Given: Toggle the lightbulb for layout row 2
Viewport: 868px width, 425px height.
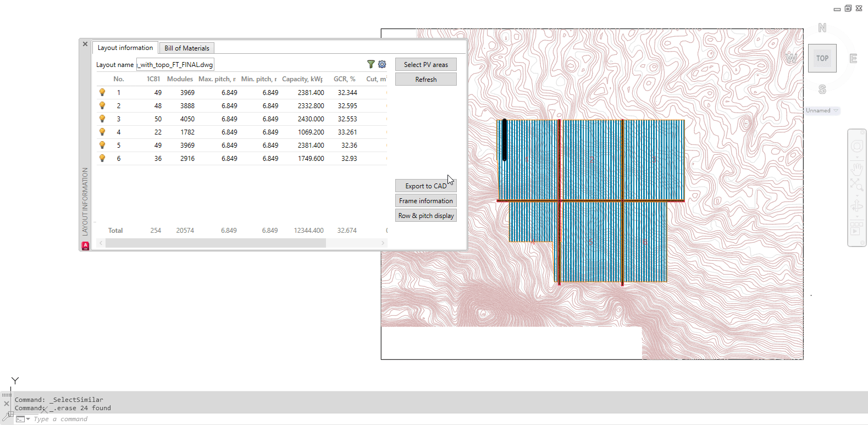Looking at the screenshot, I should coord(102,105).
